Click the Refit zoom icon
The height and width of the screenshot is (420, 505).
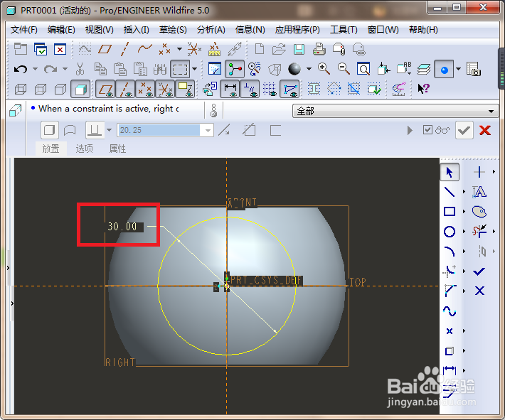point(363,69)
